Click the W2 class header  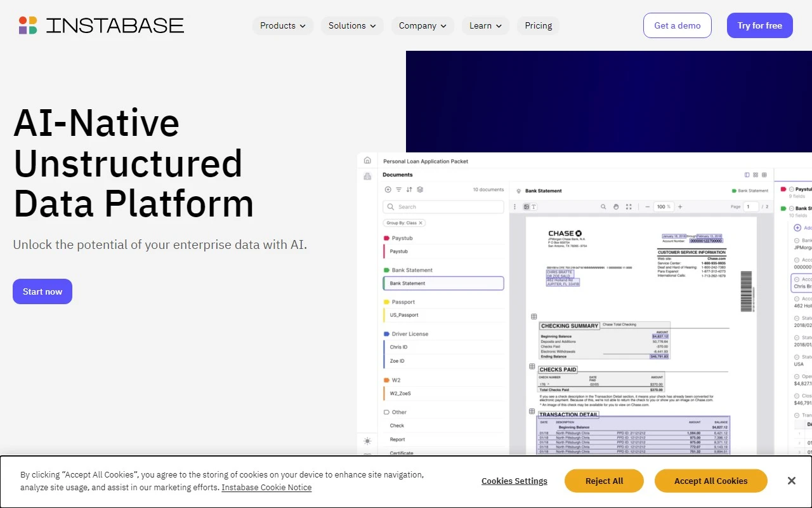click(392, 380)
